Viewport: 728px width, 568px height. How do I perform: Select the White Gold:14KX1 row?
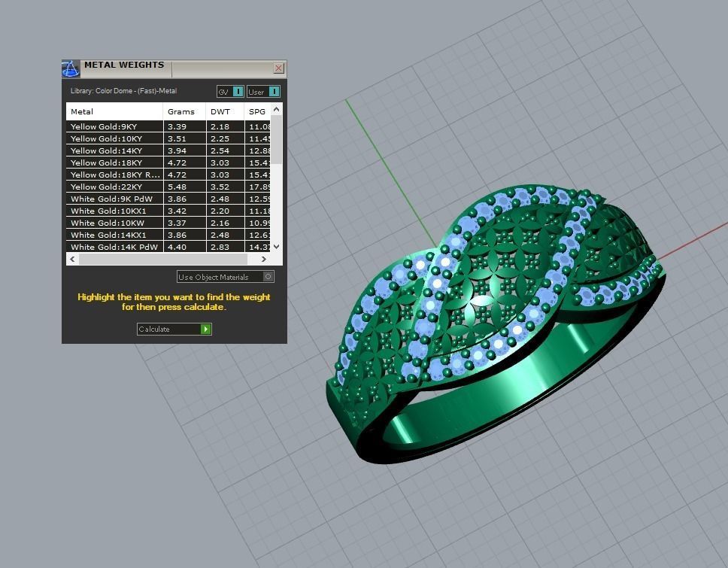(168, 235)
